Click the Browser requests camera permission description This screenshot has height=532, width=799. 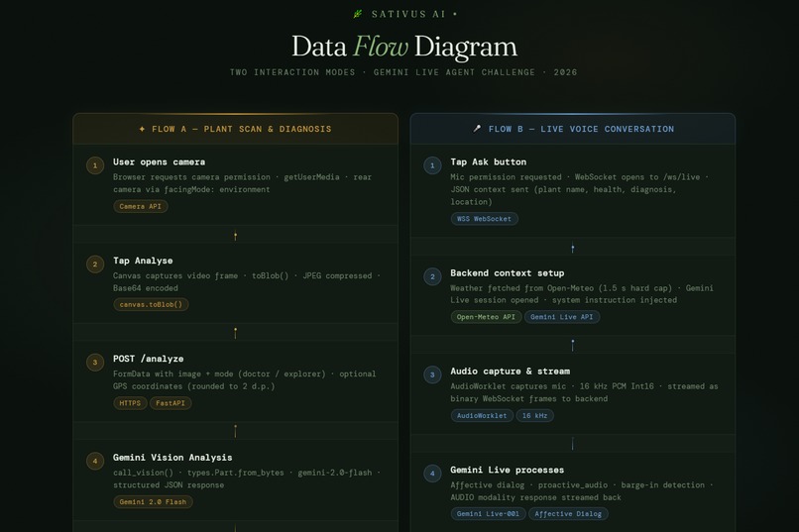point(243,183)
